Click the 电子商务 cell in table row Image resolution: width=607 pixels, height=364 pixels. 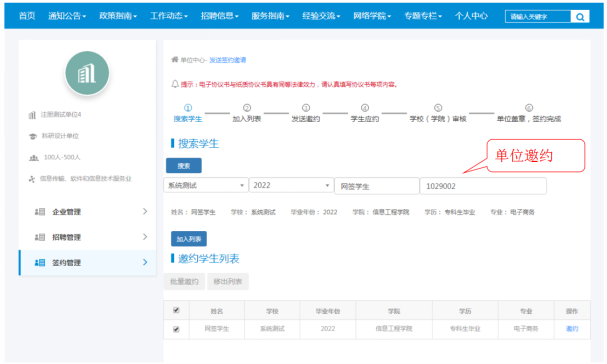pos(526,329)
